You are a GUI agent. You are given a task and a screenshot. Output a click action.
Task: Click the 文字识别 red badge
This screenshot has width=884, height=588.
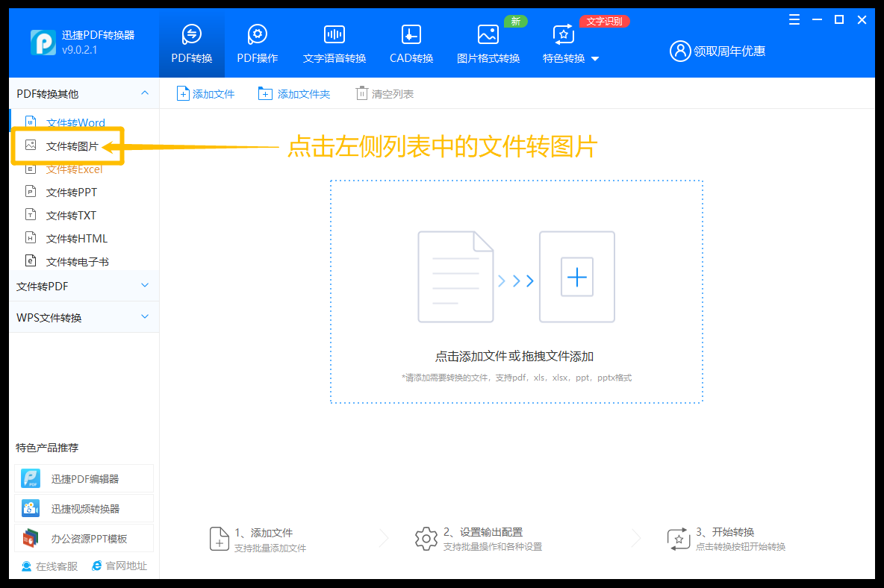604,22
